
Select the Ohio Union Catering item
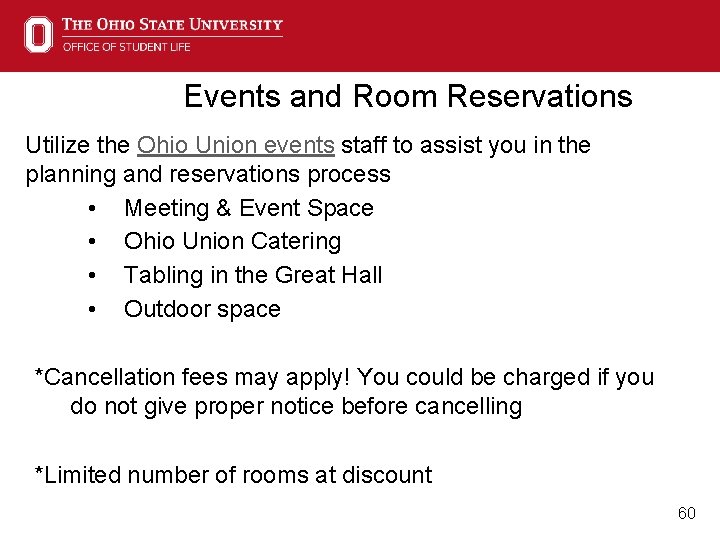tap(232, 242)
